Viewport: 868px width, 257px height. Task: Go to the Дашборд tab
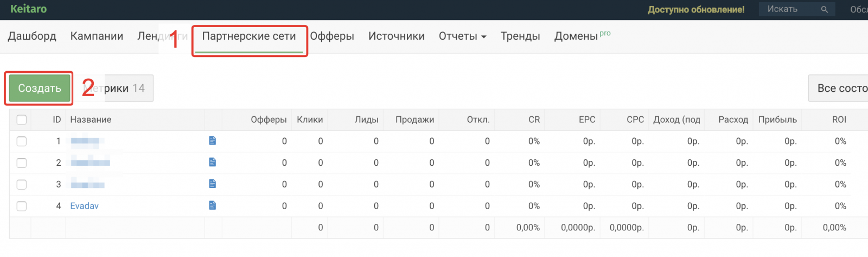32,36
